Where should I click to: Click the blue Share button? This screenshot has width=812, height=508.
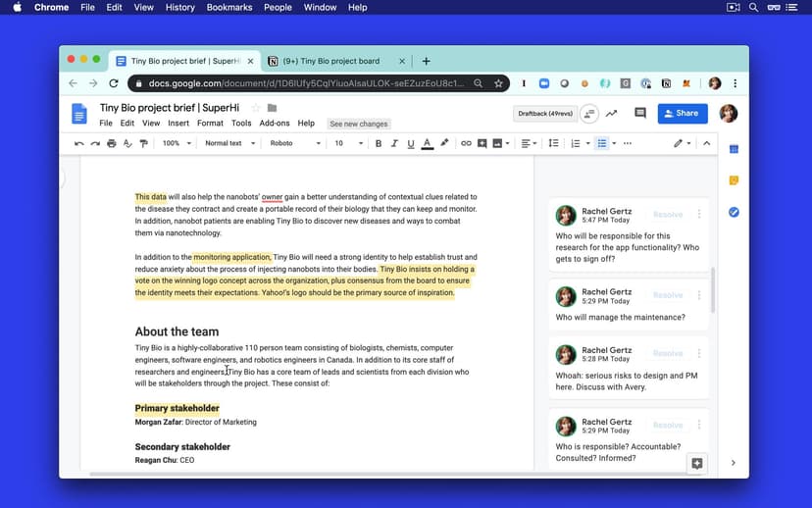(682, 114)
